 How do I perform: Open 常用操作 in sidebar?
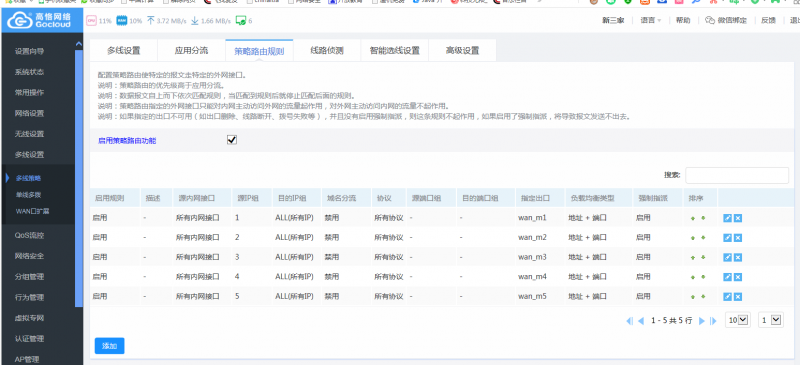click(29, 92)
